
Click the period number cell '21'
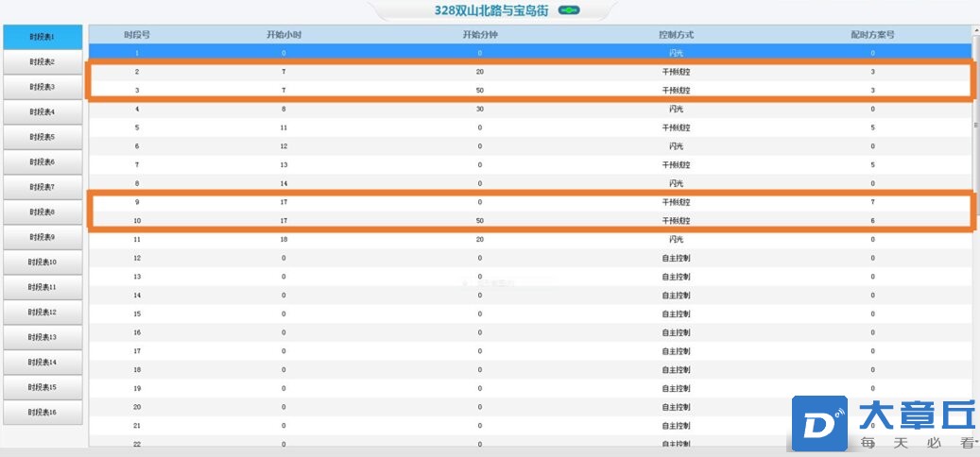137,426
